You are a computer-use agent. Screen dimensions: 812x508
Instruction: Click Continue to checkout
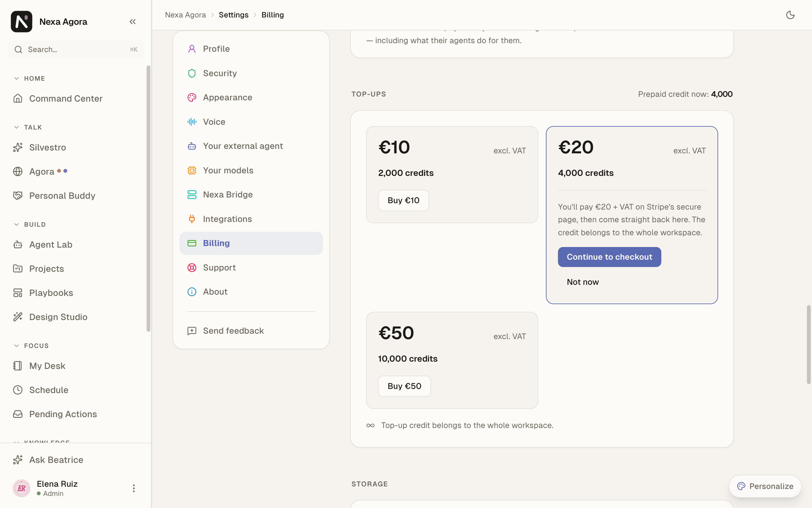[x=609, y=257]
